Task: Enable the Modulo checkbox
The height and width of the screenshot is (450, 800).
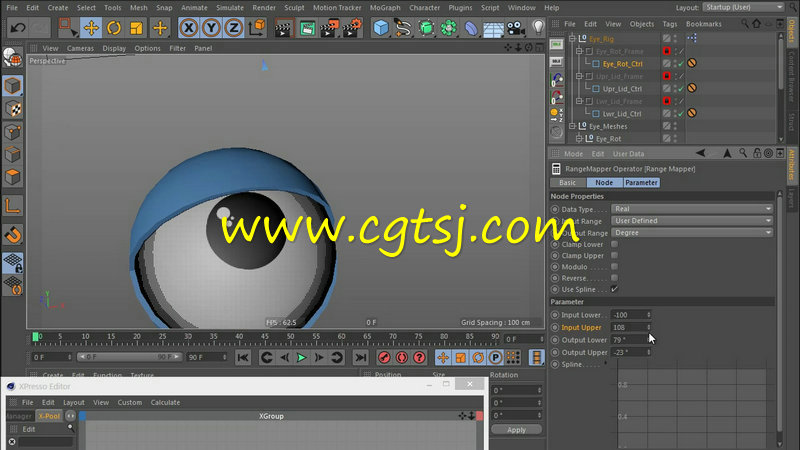Action: 614,267
